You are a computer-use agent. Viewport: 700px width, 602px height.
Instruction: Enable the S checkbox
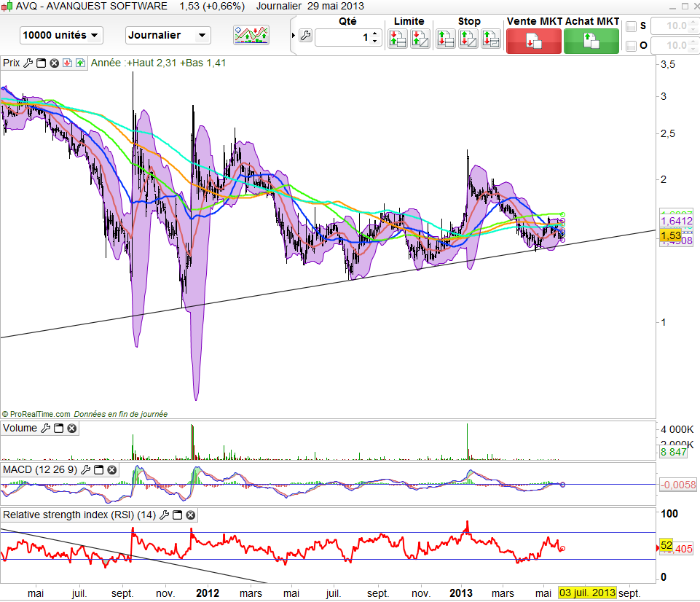click(x=631, y=27)
